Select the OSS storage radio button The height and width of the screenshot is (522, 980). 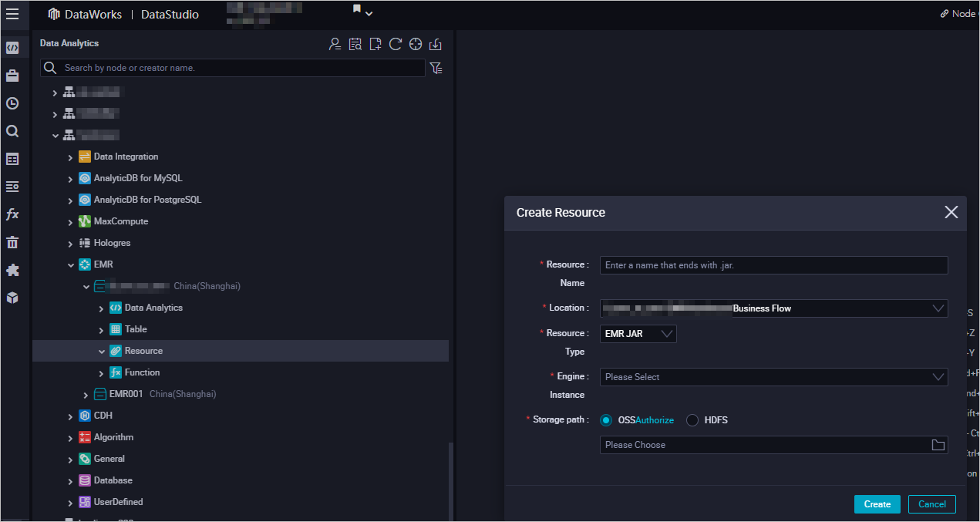[606, 420]
